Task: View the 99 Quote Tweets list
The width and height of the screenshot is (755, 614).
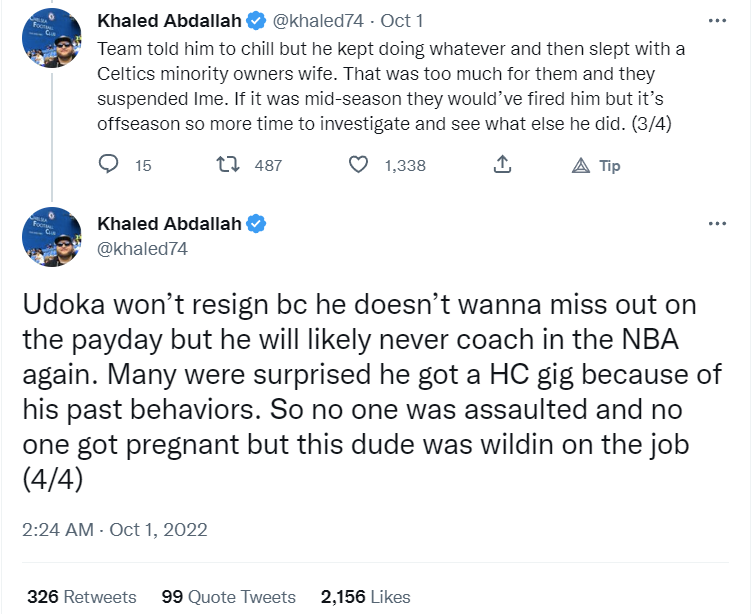Action: [x=229, y=597]
